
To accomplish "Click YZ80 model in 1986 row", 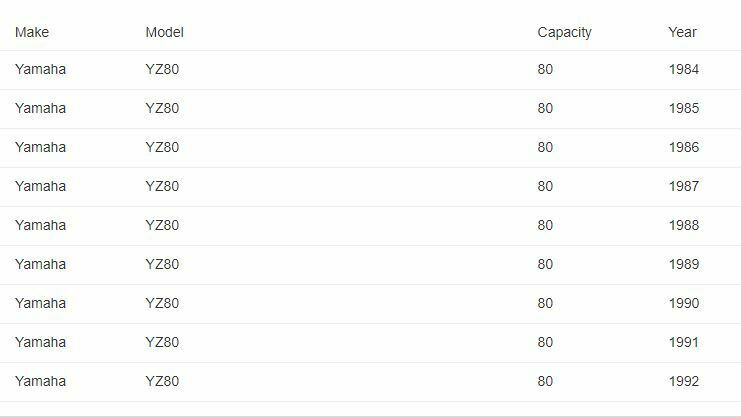I will pyautogui.click(x=162, y=147).
